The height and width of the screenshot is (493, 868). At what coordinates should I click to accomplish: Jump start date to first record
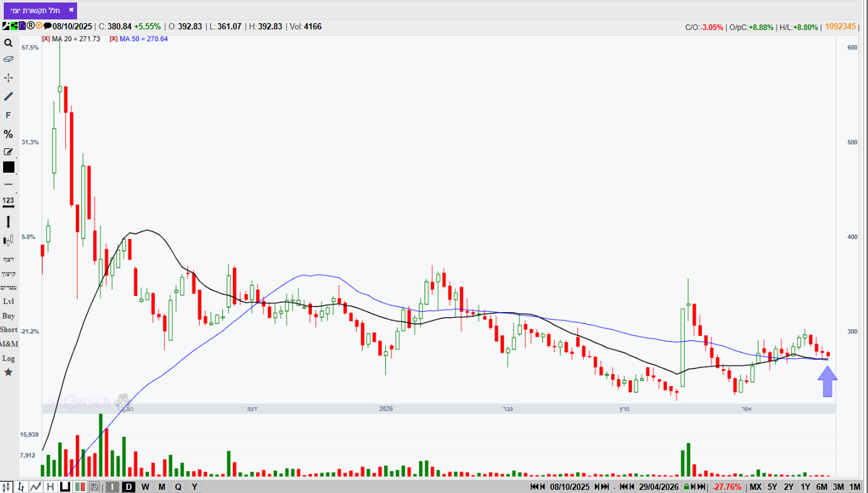click(x=534, y=487)
